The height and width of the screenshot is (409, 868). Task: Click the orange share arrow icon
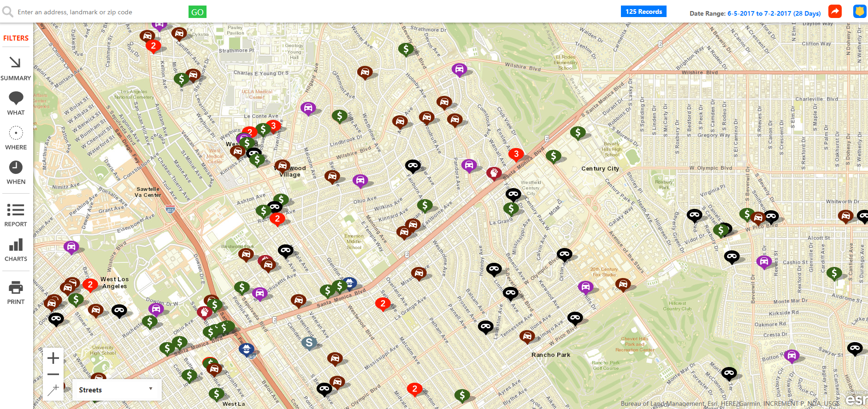click(x=835, y=12)
